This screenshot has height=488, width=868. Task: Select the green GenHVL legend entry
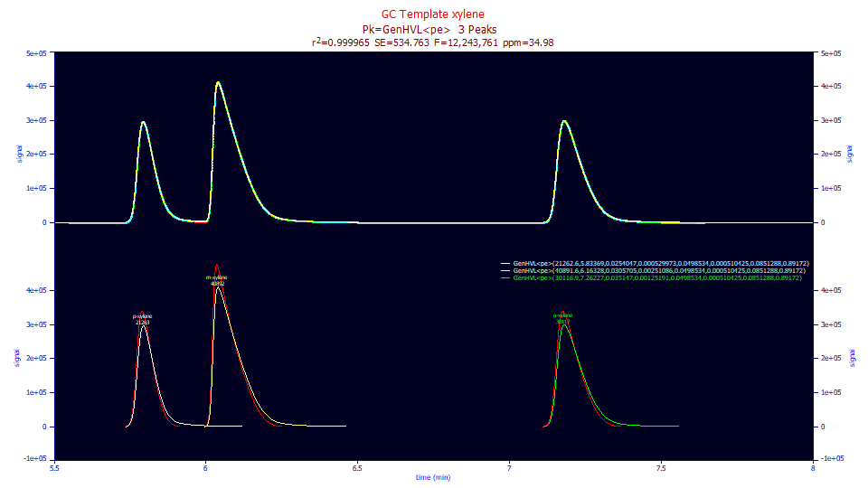(x=652, y=277)
